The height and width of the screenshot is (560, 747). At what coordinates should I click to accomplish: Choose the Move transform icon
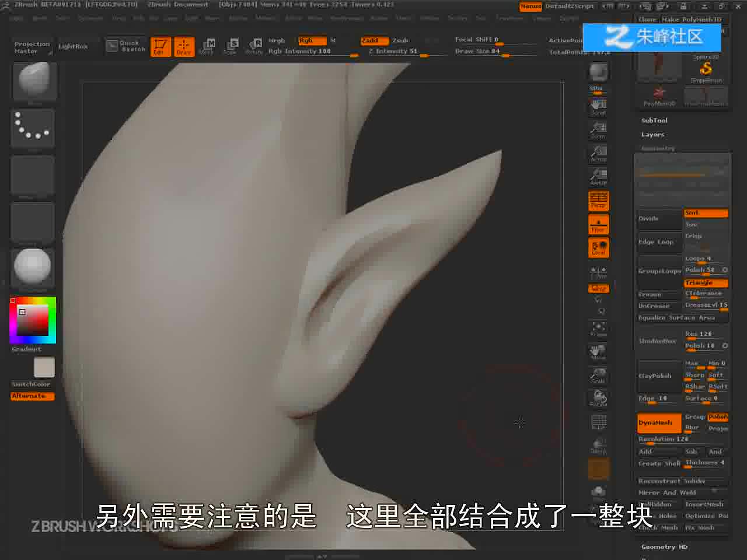tap(207, 47)
